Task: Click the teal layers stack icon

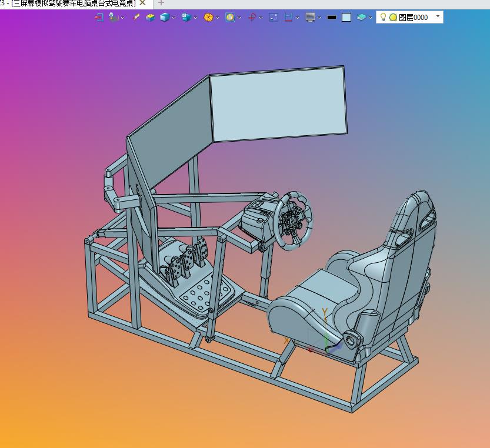Action: pos(361,17)
